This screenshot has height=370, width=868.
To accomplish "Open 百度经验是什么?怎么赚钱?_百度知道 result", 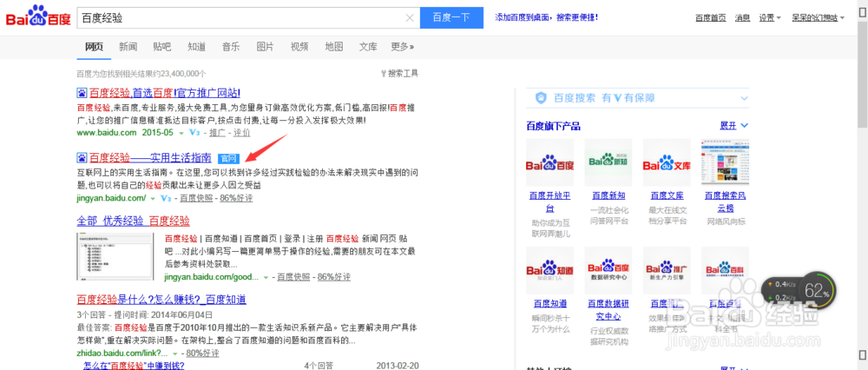I will [x=161, y=300].
